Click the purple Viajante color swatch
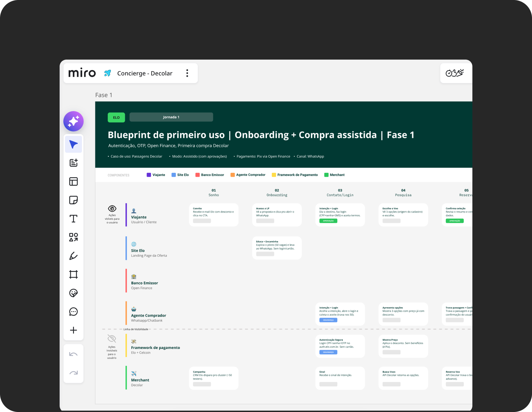This screenshot has height=412, width=532. click(x=149, y=175)
